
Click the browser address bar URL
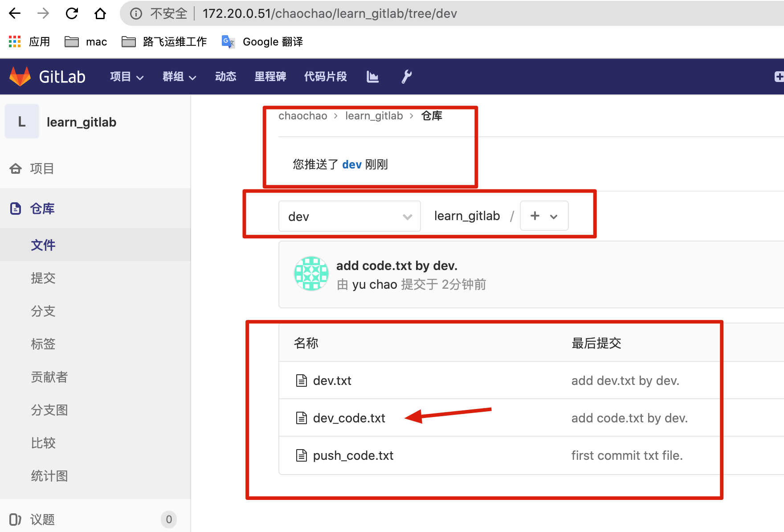(330, 13)
